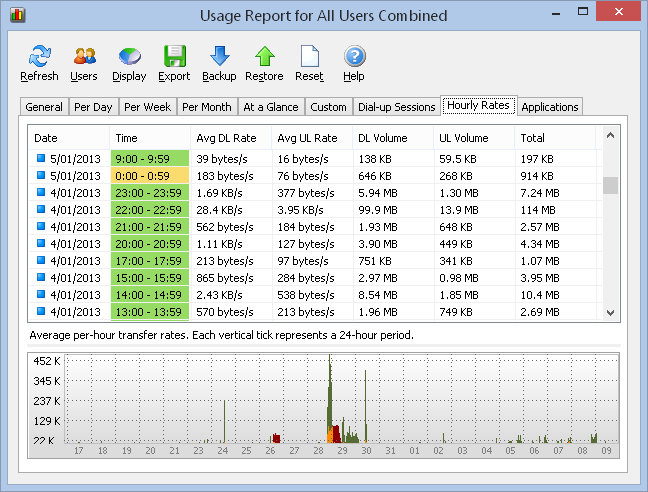Close the Usage Report window

[x=619, y=11]
